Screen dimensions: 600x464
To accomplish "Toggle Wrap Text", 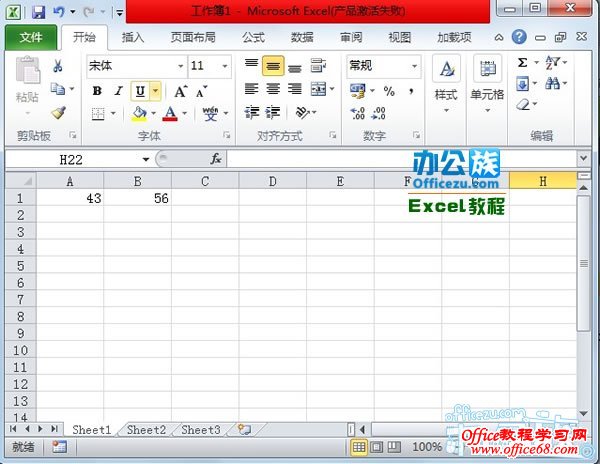I will (318, 65).
